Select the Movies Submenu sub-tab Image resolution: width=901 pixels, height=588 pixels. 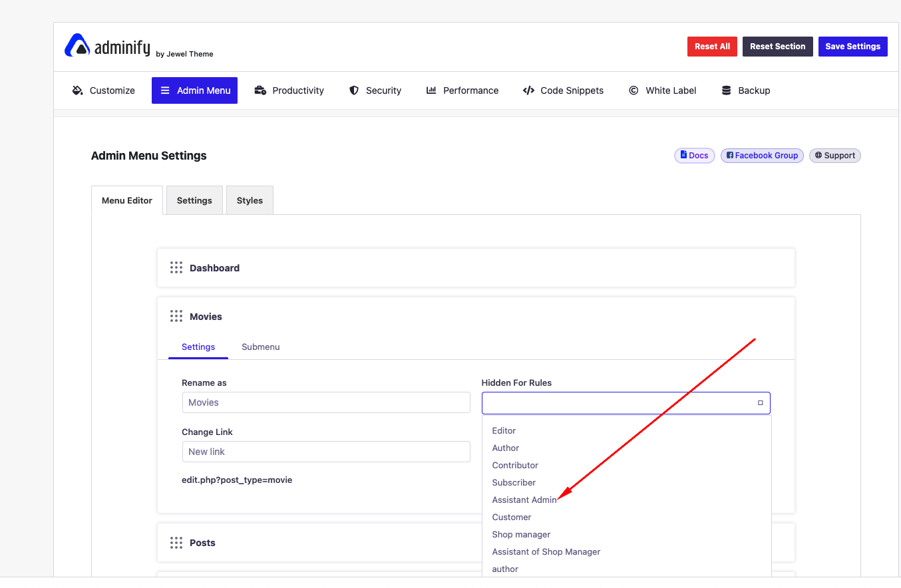260,347
